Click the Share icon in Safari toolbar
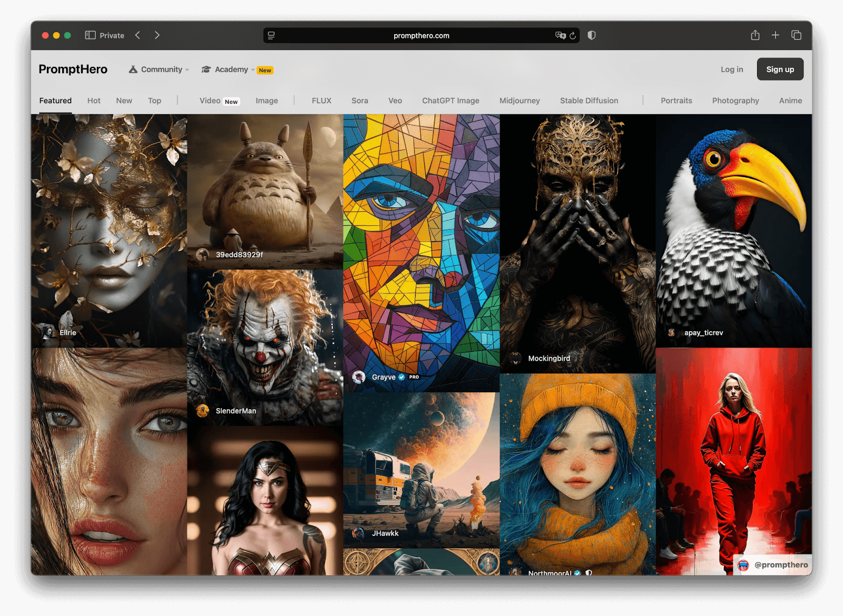 point(755,35)
